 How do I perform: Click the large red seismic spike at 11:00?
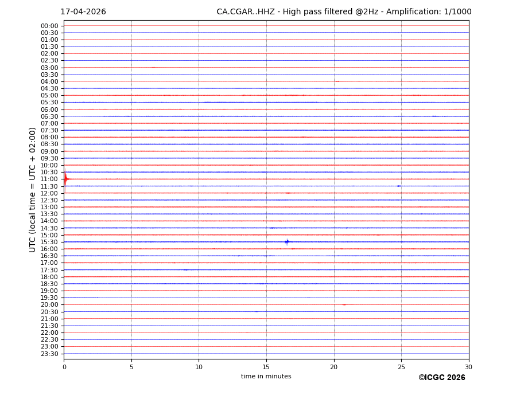tap(65, 179)
